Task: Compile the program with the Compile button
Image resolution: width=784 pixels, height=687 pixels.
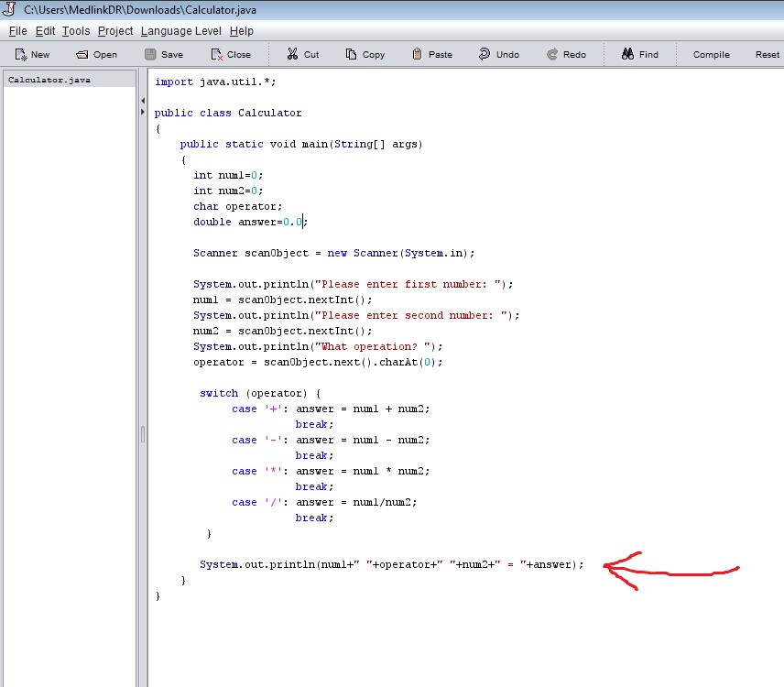Action: click(710, 54)
